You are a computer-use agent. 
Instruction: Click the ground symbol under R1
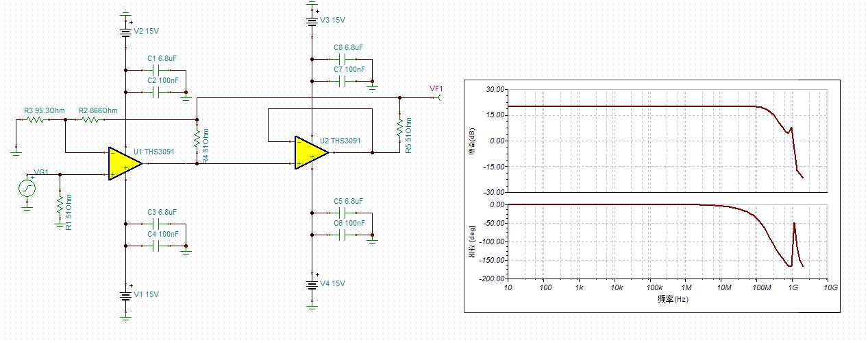[60, 224]
